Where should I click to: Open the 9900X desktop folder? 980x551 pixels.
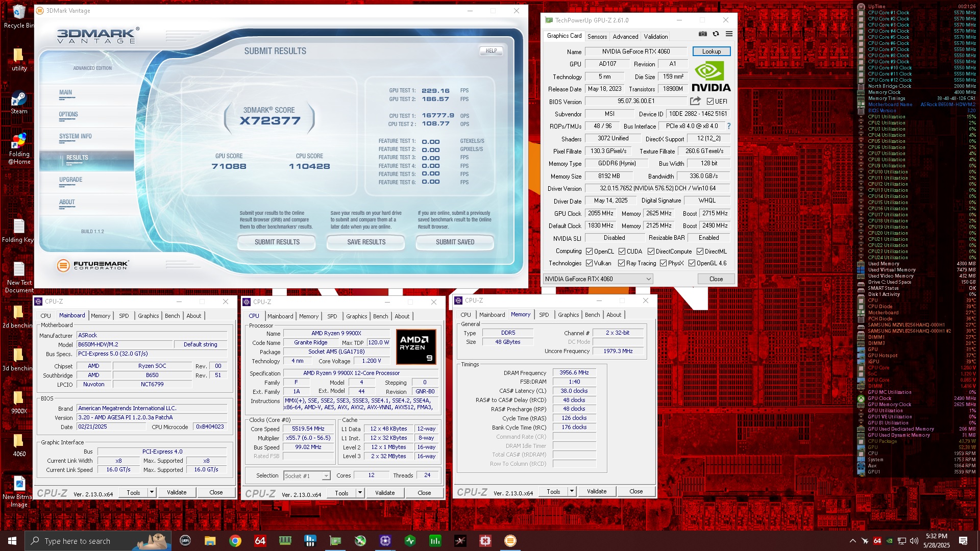(x=19, y=402)
